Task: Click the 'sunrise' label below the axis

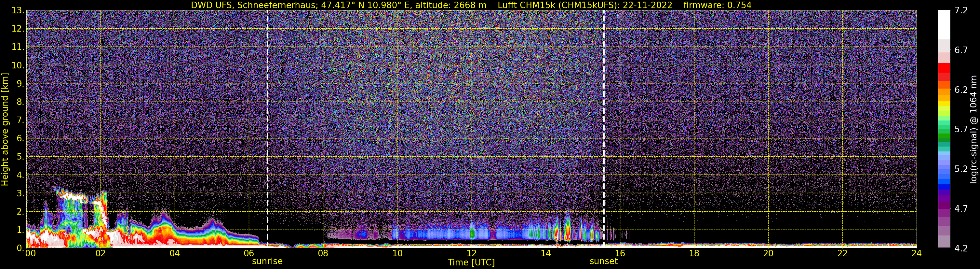Action: coord(267,262)
